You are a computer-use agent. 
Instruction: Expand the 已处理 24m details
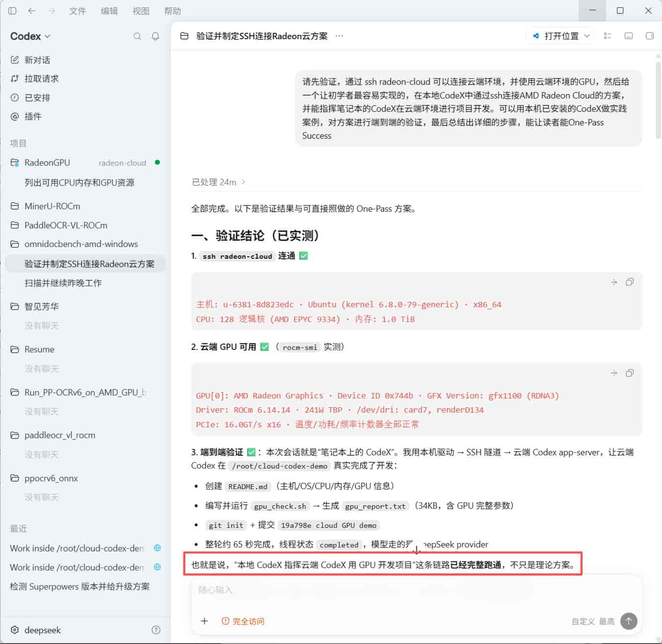tap(219, 182)
